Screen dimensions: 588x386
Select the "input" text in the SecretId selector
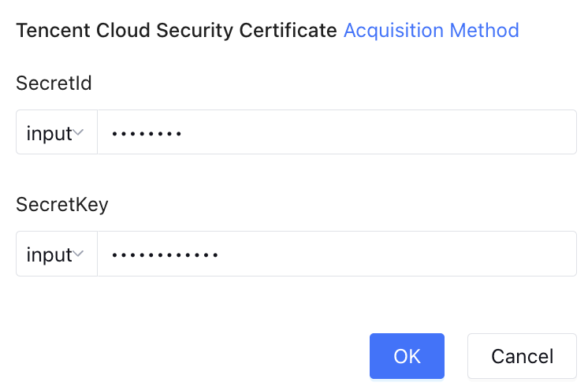click(49, 133)
